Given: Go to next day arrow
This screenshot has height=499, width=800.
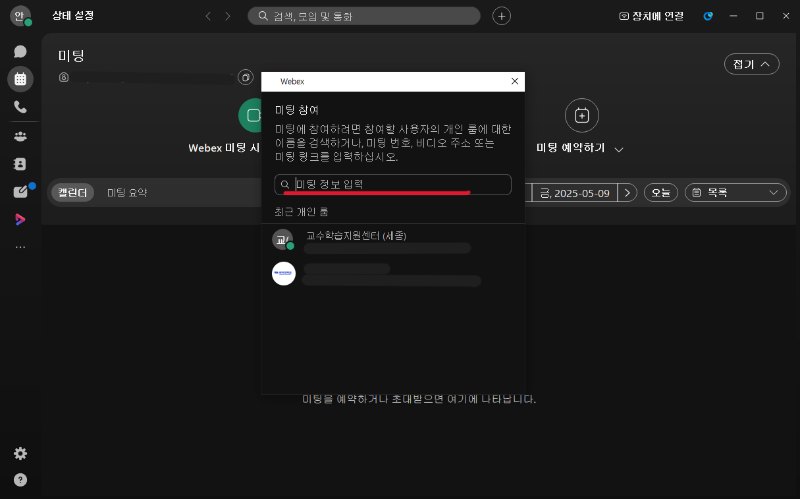Looking at the screenshot, I should 627,193.
